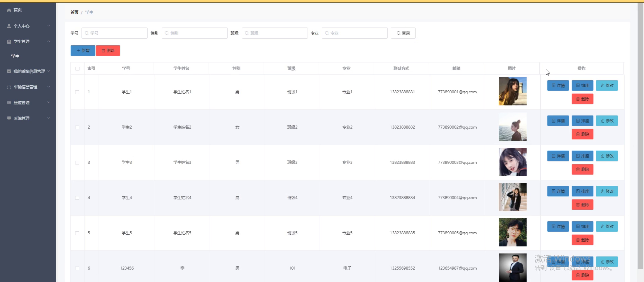Click the 学生管理 clipboard icon

(x=9, y=42)
